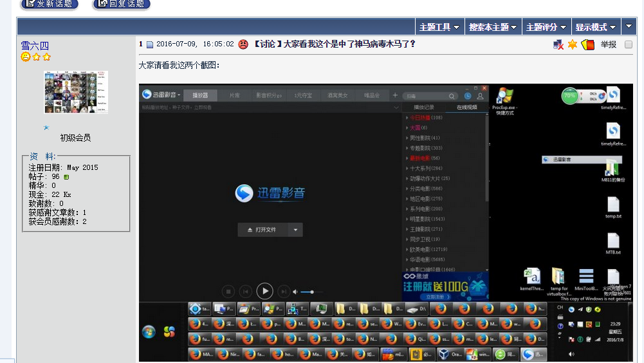Screen dimensions: 644x363
Task: Expand the 欧美电影 (12719) category
Action: (427, 250)
